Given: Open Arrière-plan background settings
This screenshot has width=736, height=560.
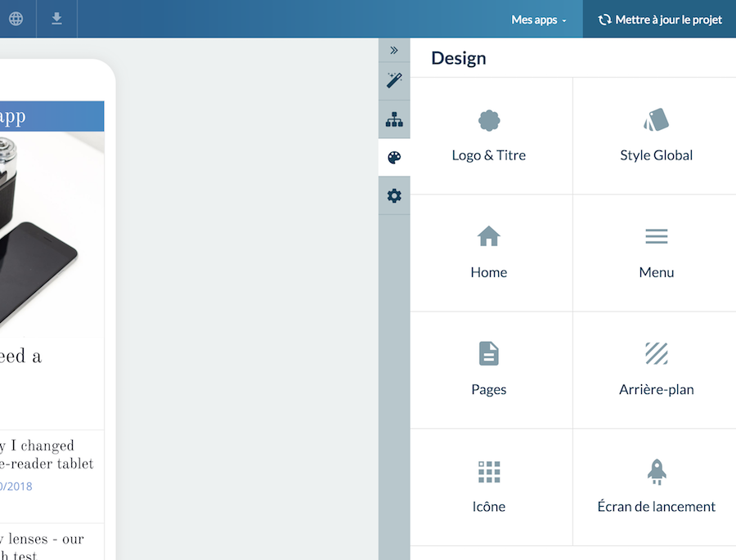Looking at the screenshot, I should coord(656,370).
